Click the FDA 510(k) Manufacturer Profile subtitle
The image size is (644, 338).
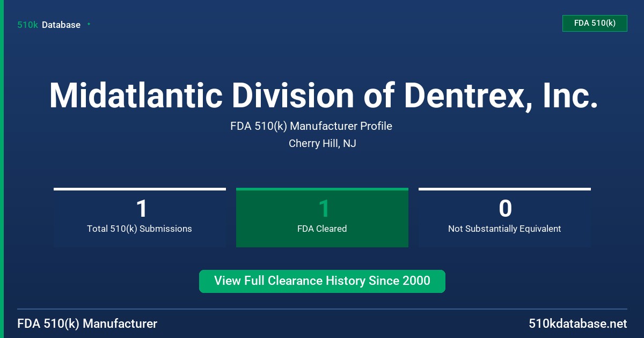click(311, 126)
